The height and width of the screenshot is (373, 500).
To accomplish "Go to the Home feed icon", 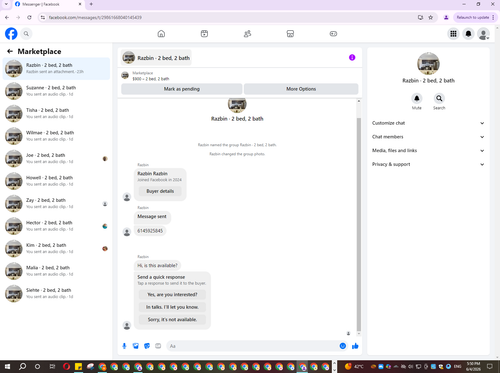I will (161, 34).
